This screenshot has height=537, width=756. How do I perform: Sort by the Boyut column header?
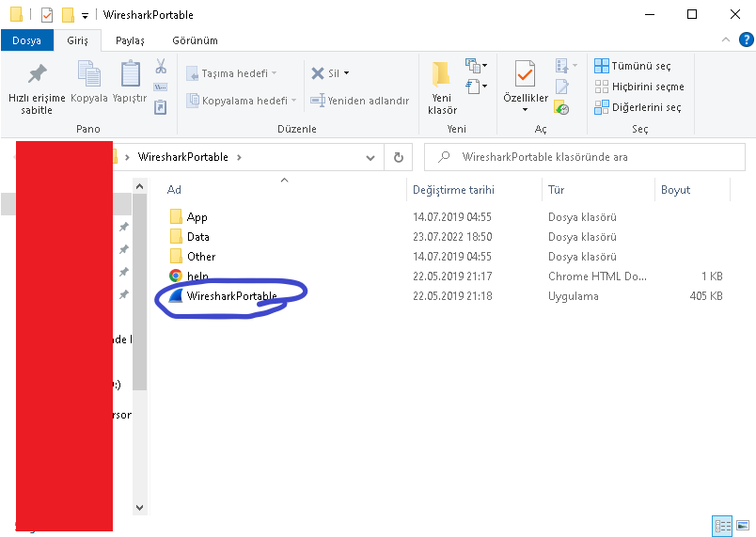(675, 190)
